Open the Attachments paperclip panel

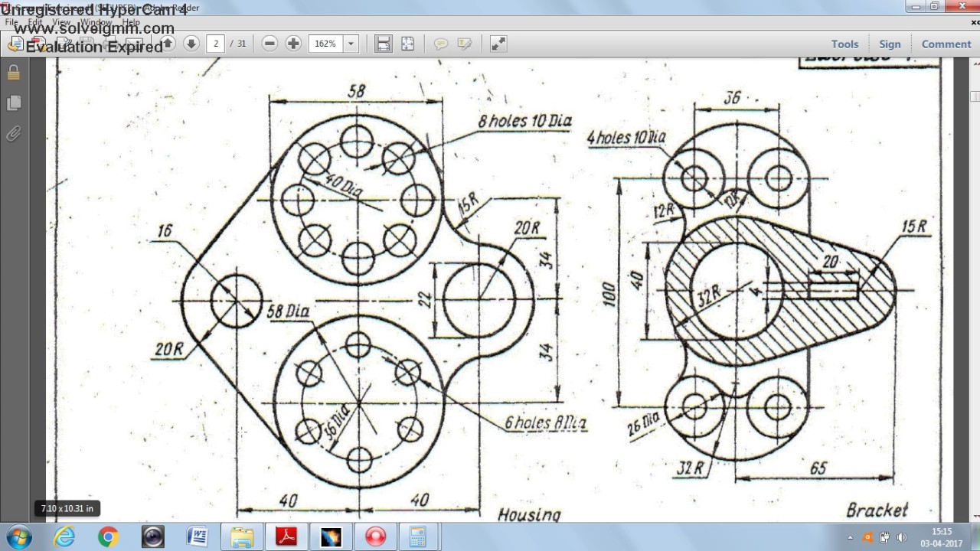point(13,135)
